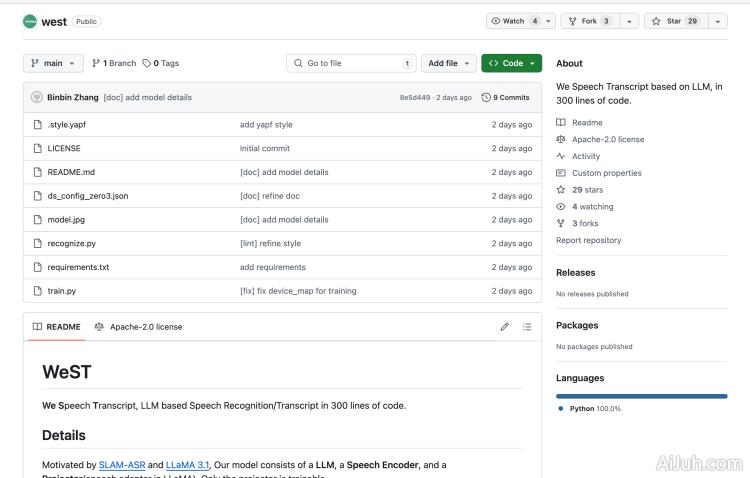This screenshot has height=478, width=750.
Task: Open the main branch dropdown
Action: [x=52, y=63]
